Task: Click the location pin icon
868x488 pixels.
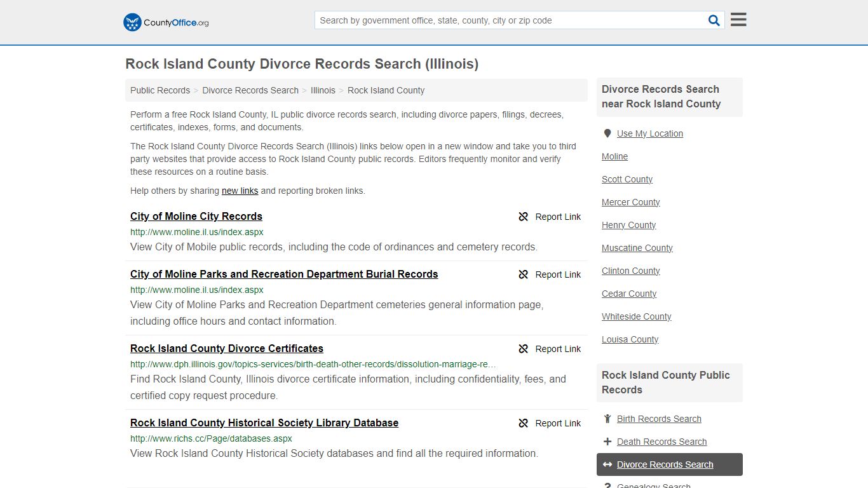Action: pos(607,133)
